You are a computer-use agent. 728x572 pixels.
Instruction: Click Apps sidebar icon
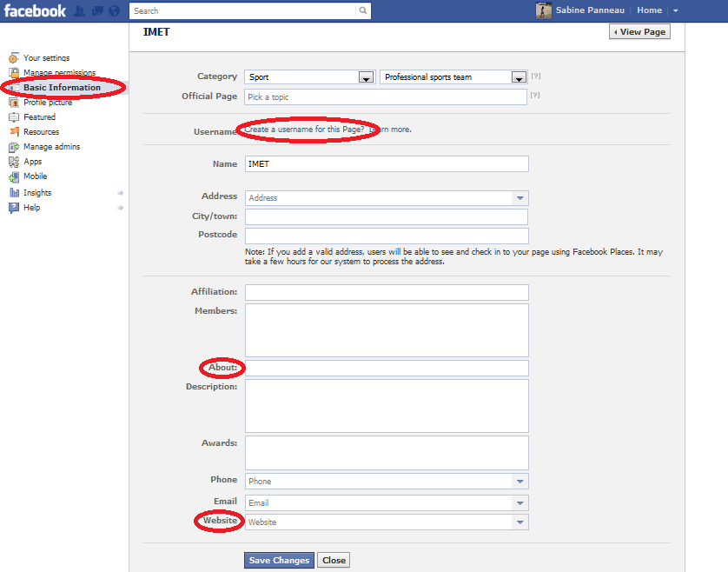click(14, 162)
